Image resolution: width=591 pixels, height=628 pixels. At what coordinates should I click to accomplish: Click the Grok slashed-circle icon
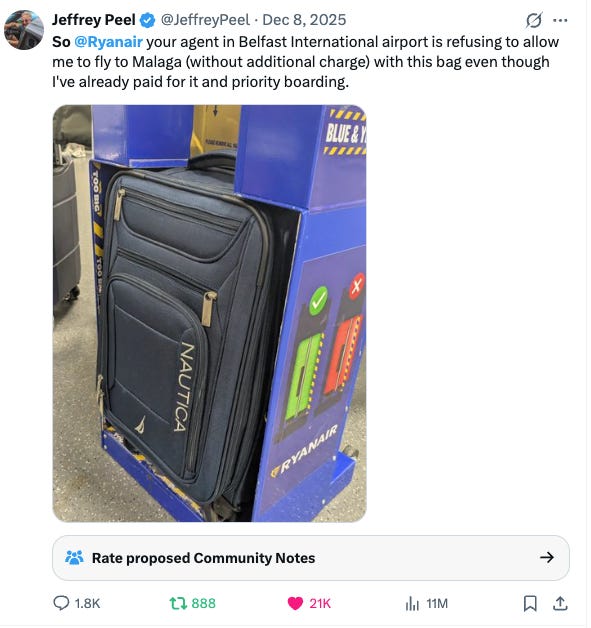coord(534,20)
